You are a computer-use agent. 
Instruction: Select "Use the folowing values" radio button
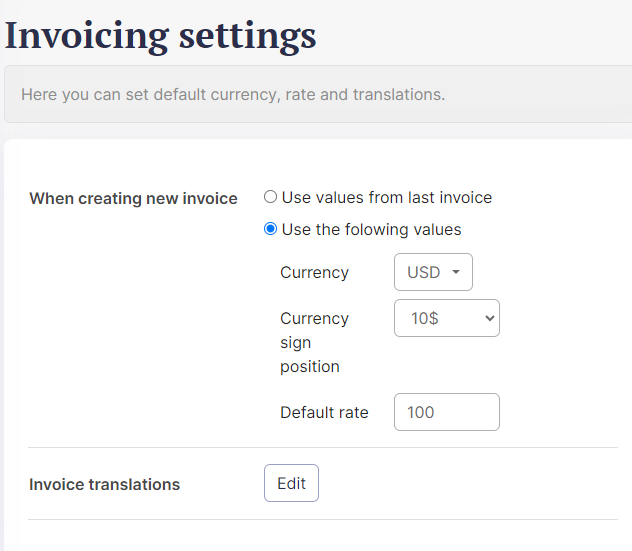(270, 229)
